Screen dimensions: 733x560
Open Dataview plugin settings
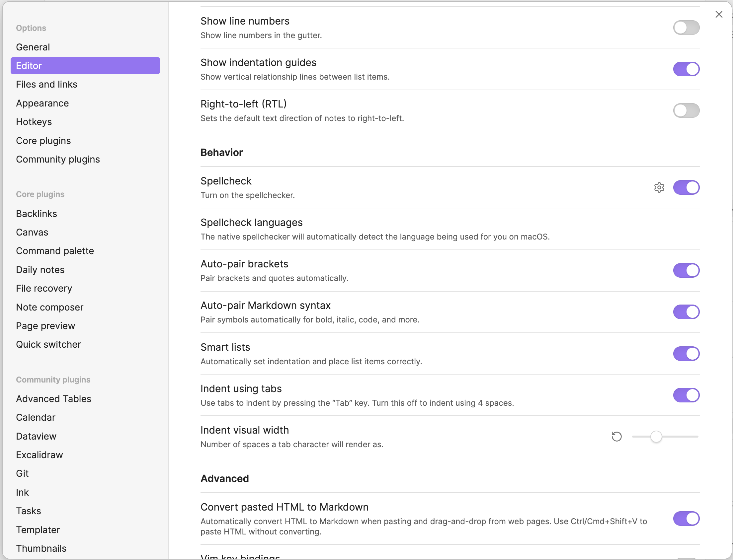pos(36,436)
